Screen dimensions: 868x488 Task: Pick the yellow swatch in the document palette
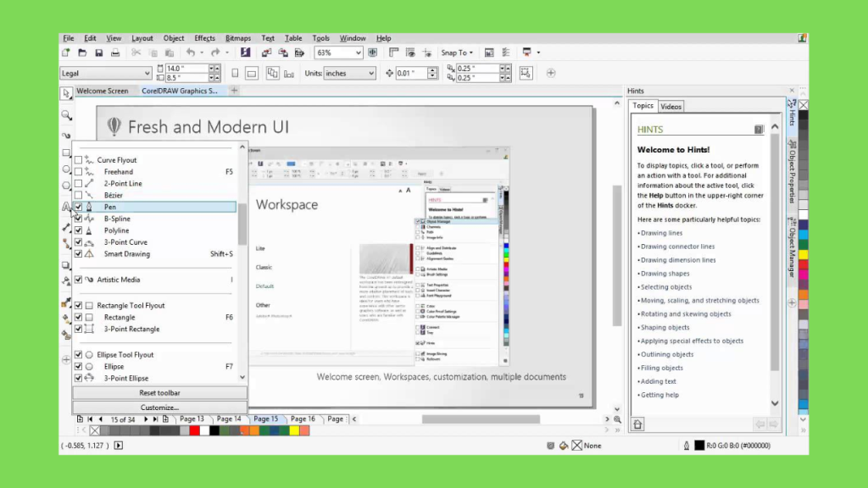point(294,430)
